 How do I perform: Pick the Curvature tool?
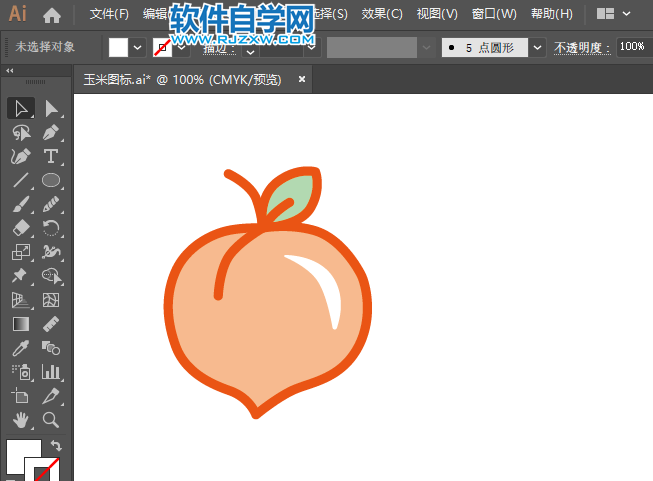[x=21, y=157]
